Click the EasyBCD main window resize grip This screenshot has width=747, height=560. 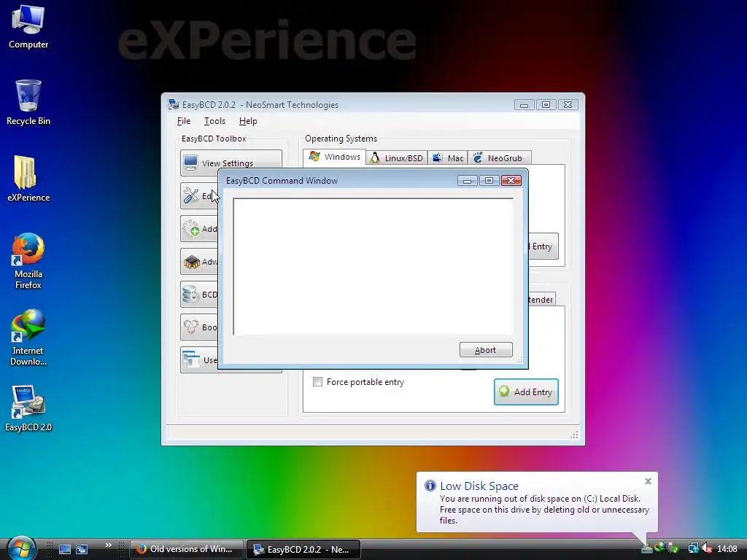pyautogui.click(x=574, y=435)
